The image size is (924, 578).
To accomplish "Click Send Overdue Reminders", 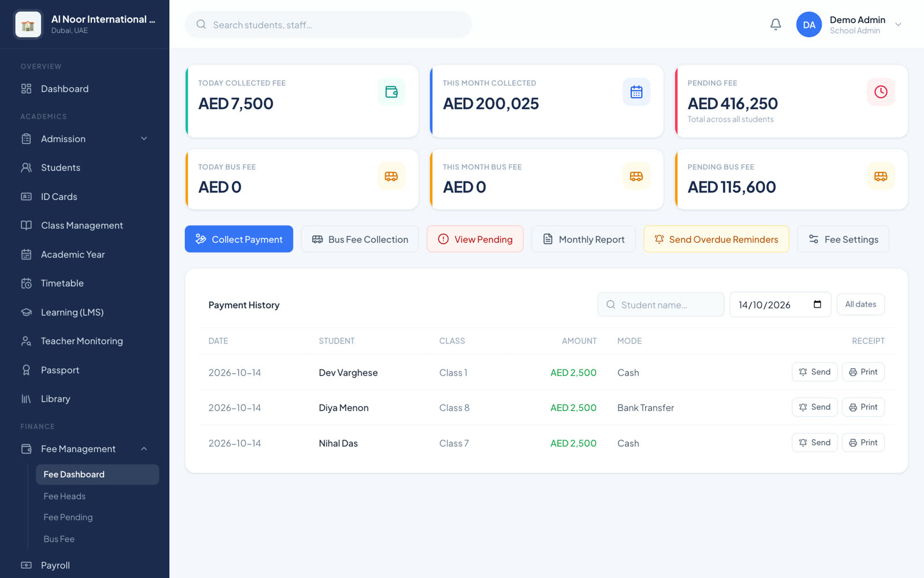I will click(x=716, y=239).
